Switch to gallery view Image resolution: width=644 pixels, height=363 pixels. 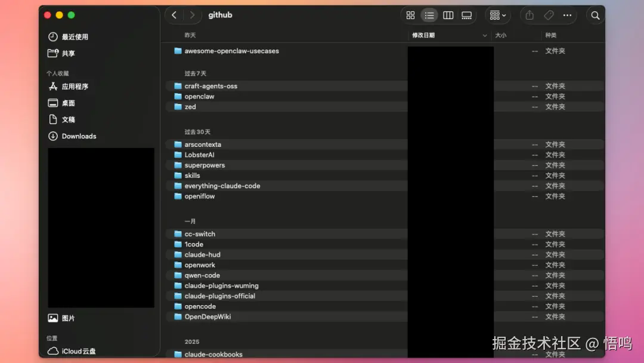466,16
